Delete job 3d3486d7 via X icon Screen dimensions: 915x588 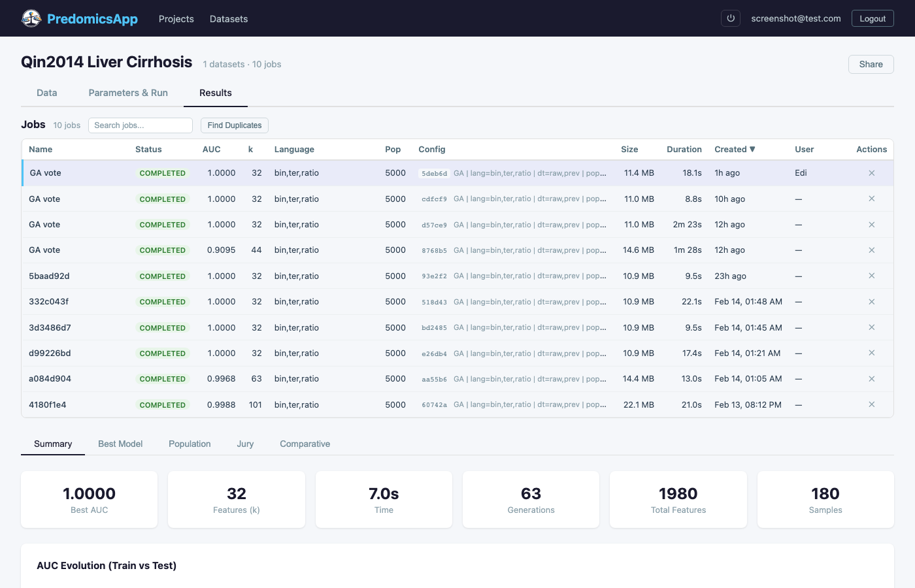(871, 327)
